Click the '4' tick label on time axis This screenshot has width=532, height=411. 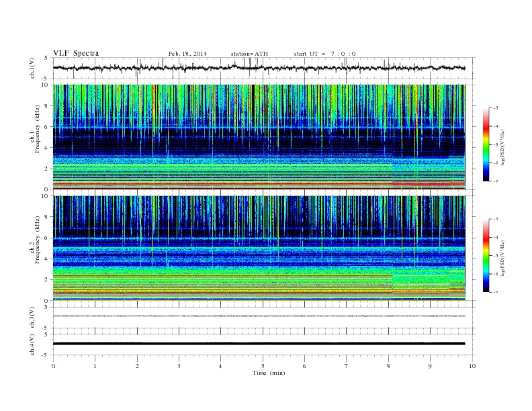pos(220,366)
